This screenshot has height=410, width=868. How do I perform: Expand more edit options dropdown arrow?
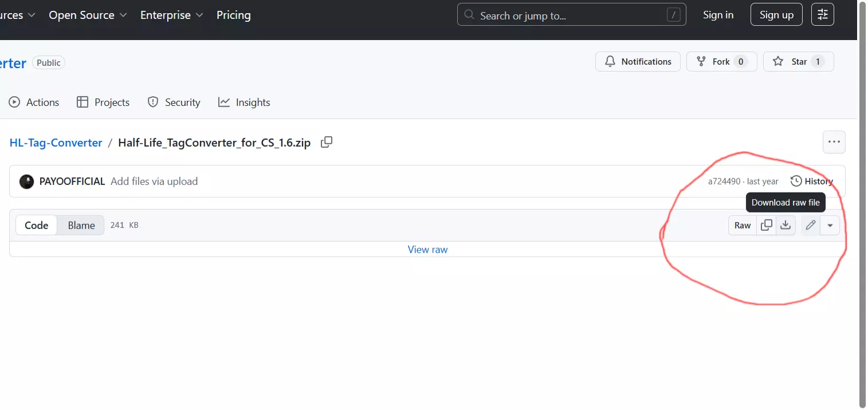click(x=830, y=225)
